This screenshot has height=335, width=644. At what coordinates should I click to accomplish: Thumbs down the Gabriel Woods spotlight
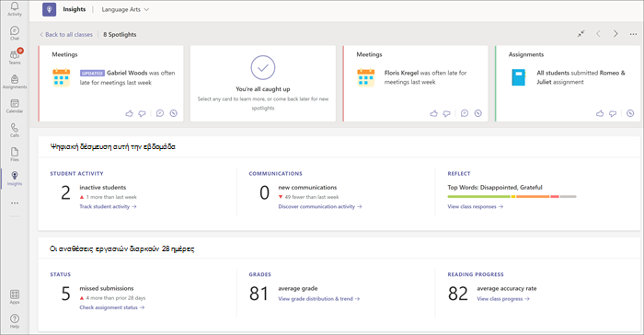pyautogui.click(x=142, y=113)
